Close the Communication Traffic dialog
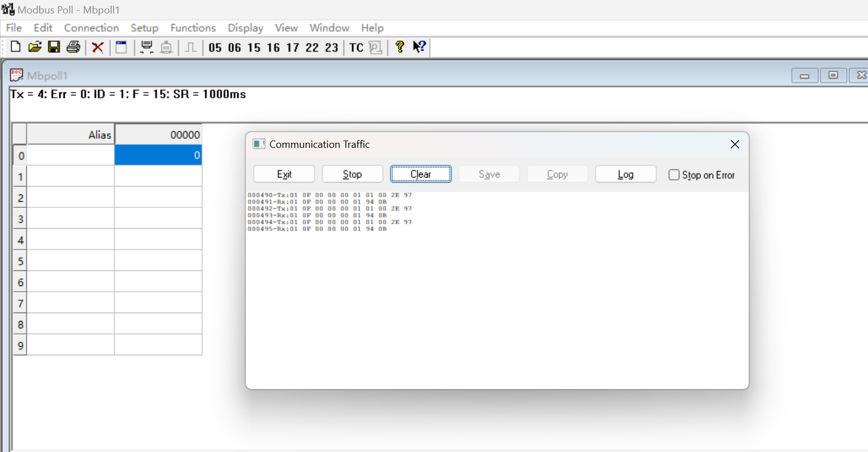Image resolution: width=868 pixels, height=452 pixels. pos(735,144)
